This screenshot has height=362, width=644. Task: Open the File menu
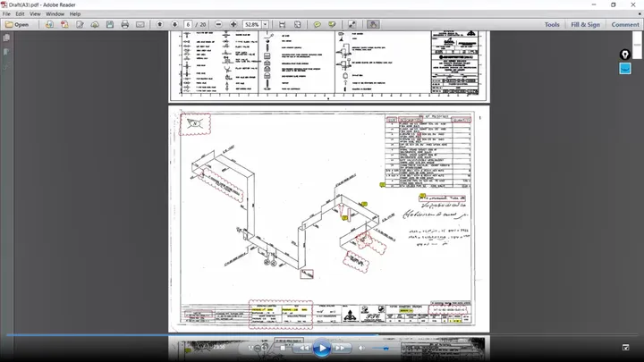(x=6, y=14)
